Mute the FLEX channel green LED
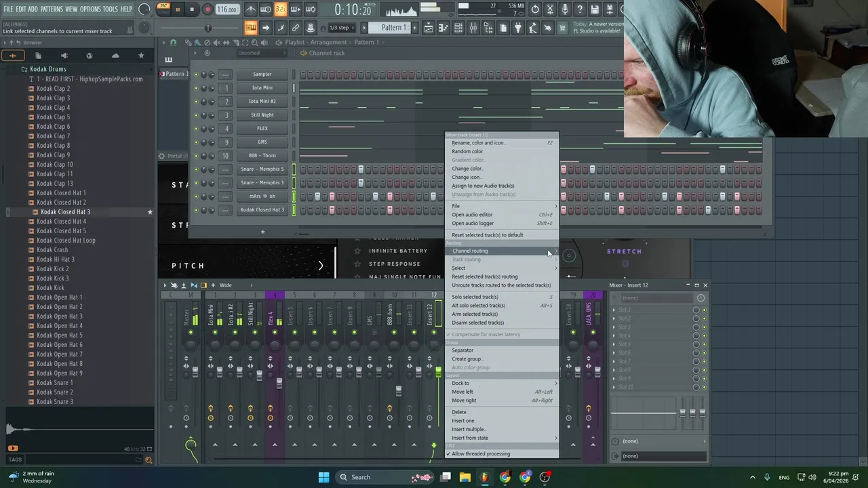This screenshot has height=488, width=868. coord(196,128)
